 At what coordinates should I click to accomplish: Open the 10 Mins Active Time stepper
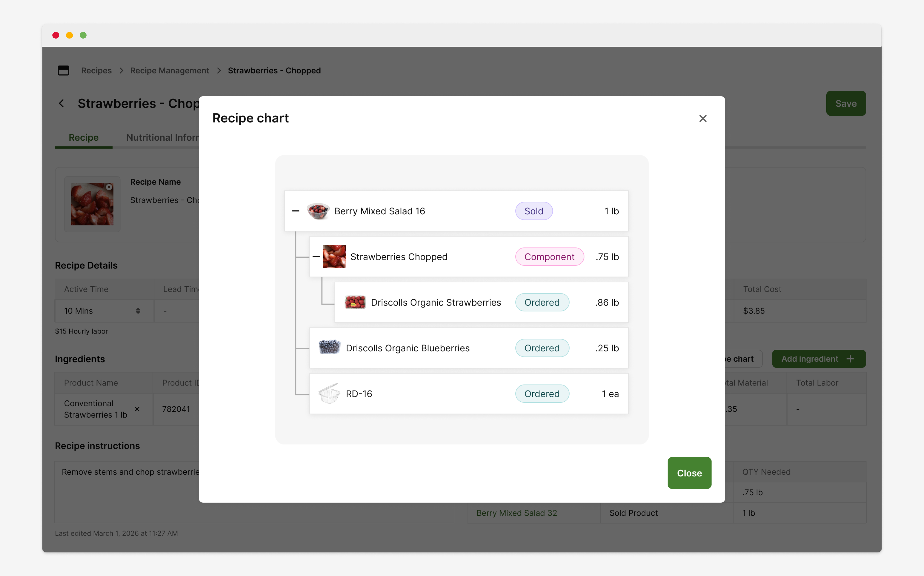pyautogui.click(x=138, y=311)
